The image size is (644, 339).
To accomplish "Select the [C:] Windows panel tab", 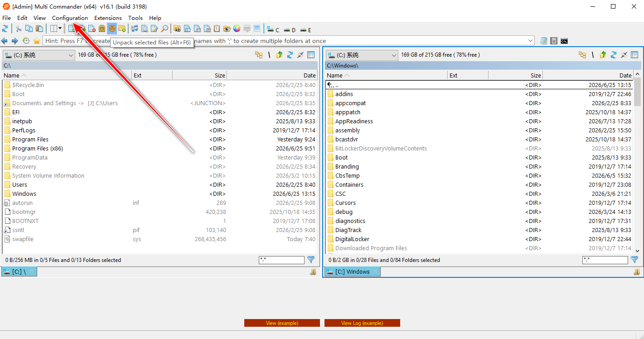I will point(352,271).
